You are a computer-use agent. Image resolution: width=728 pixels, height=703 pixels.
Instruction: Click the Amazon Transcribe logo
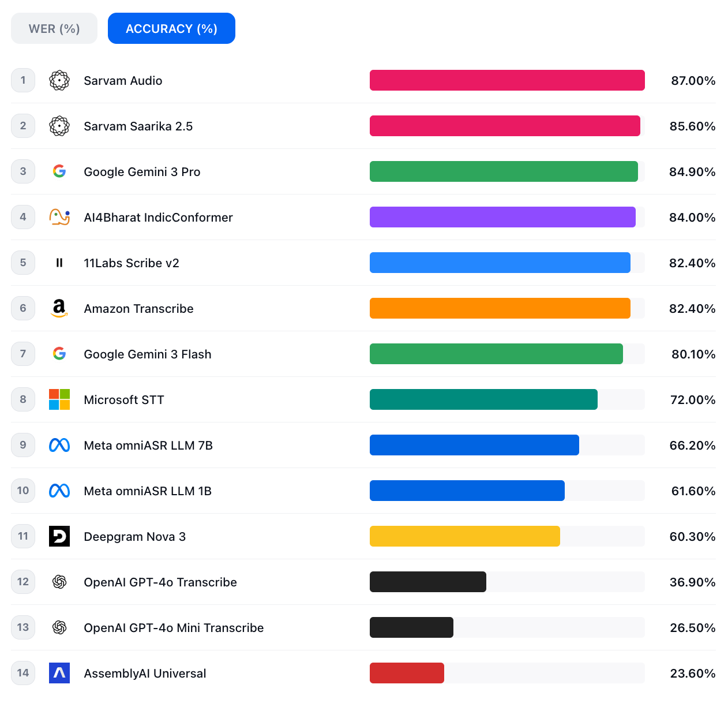click(x=59, y=308)
